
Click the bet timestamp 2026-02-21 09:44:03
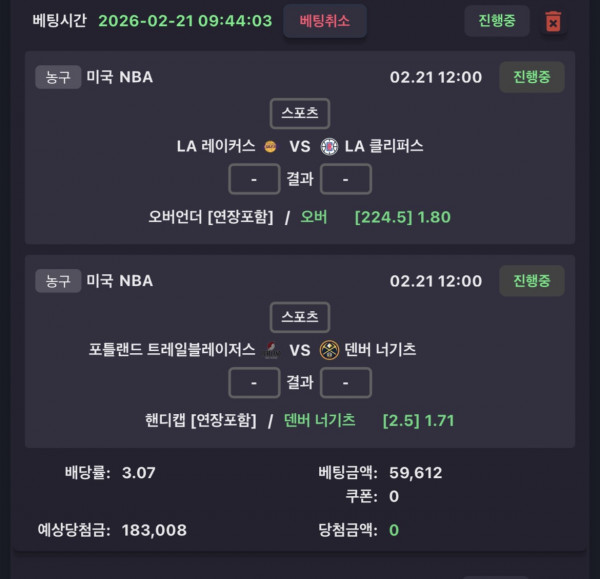coord(185,21)
